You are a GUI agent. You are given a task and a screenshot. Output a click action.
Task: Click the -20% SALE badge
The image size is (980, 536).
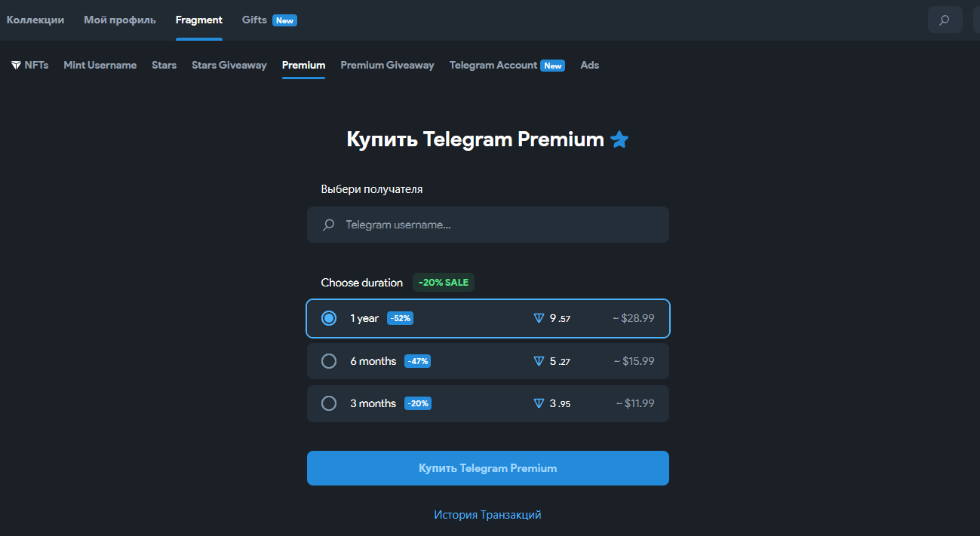point(444,283)
